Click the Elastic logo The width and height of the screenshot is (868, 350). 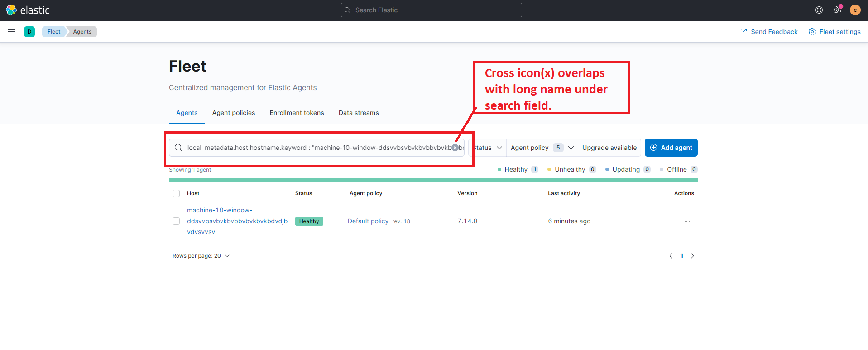[x=28, y=10]
